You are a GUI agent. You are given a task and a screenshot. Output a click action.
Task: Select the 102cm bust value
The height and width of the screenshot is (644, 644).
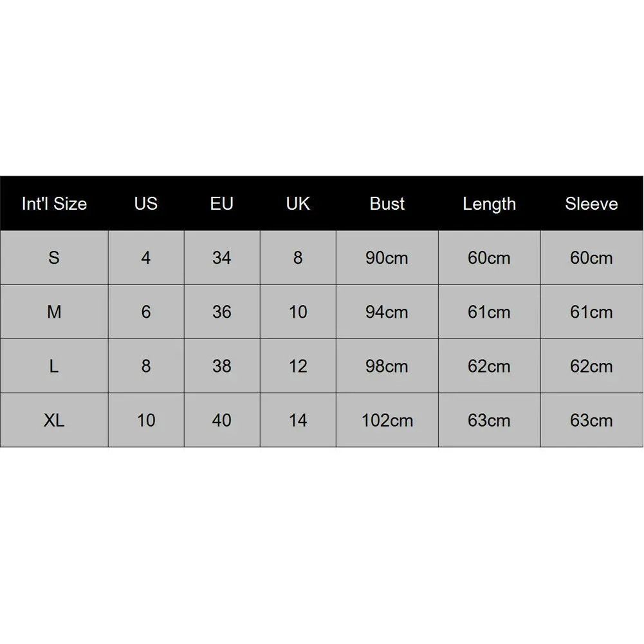(x=387, y=420)
